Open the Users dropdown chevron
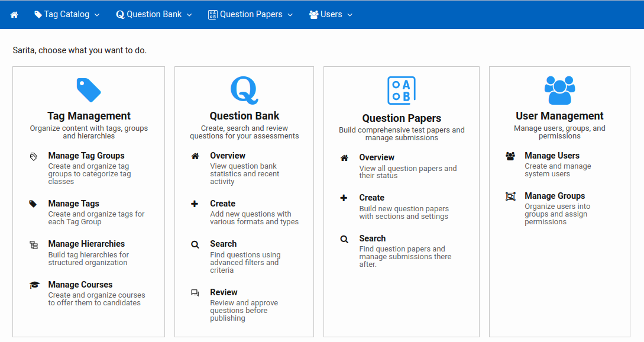Image resolution: width=644 pixels, height=342 pixels. (x=350, y=15)
